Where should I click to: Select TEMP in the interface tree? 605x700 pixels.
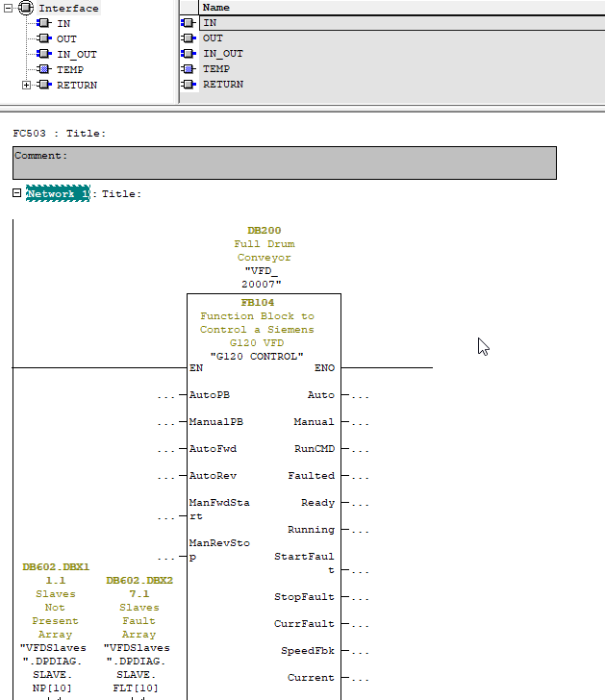tap(70, 69)
